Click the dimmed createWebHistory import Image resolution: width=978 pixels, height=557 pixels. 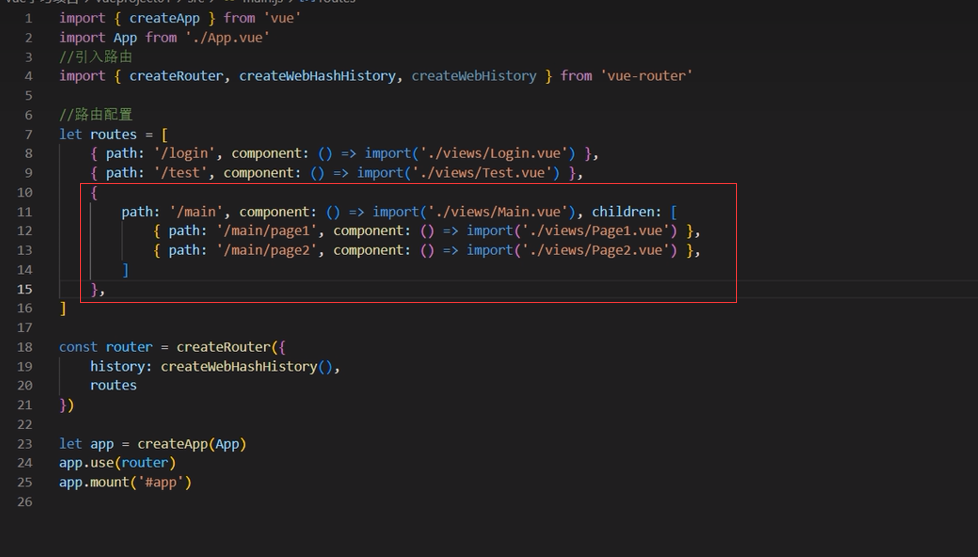[473, 76]
